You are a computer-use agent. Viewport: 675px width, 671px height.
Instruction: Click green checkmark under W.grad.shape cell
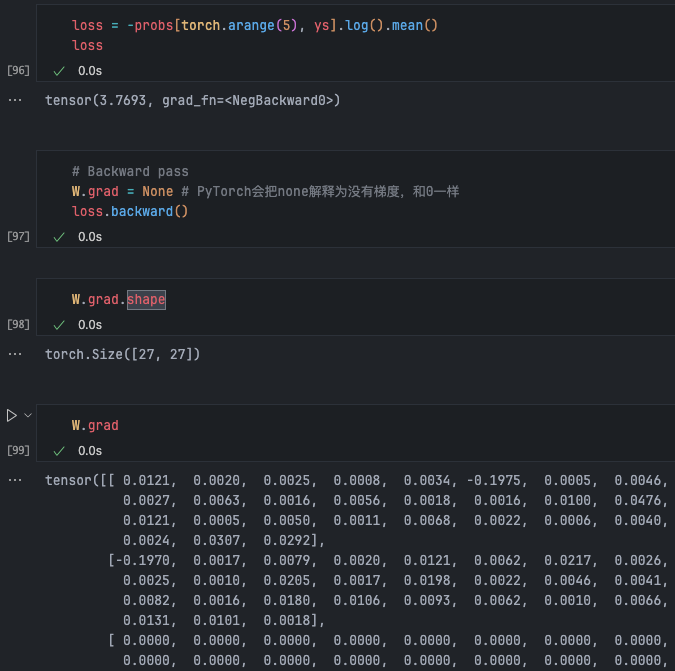[x=59, y=325]
